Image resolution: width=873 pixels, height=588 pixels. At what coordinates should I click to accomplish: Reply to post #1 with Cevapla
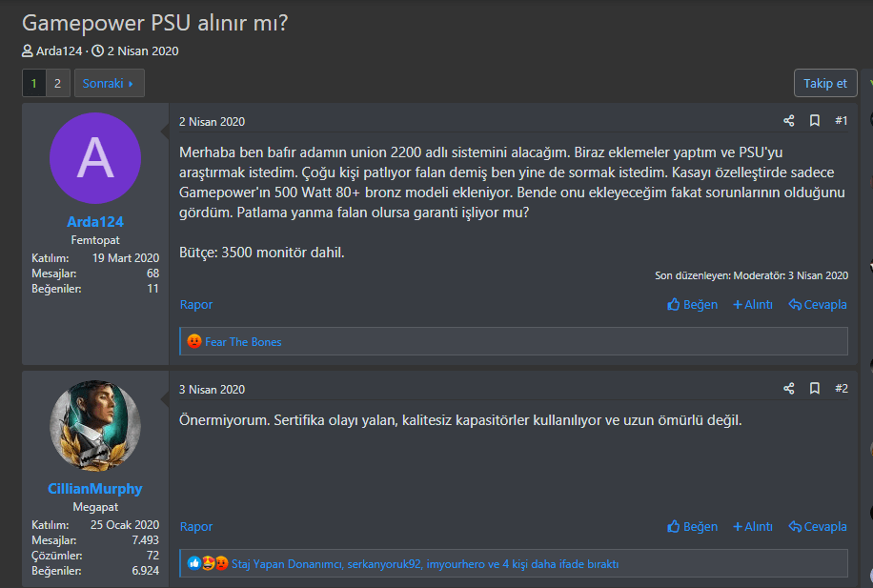coord(818,305)
